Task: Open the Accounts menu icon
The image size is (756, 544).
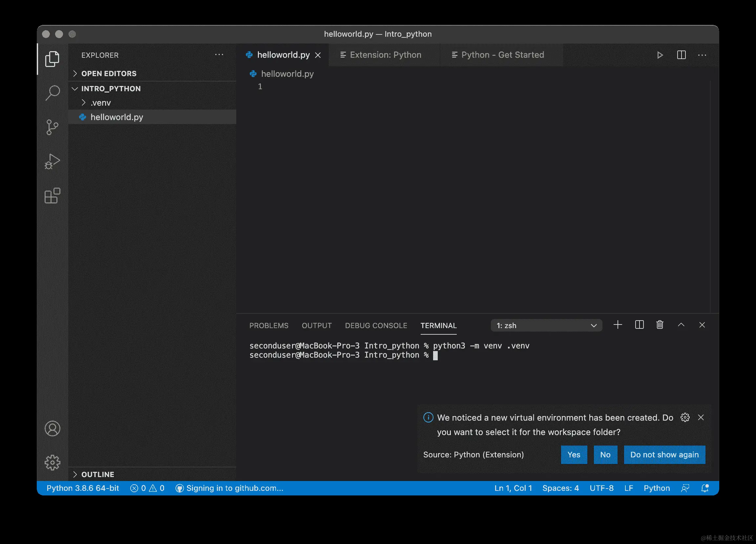Action: 52,429
